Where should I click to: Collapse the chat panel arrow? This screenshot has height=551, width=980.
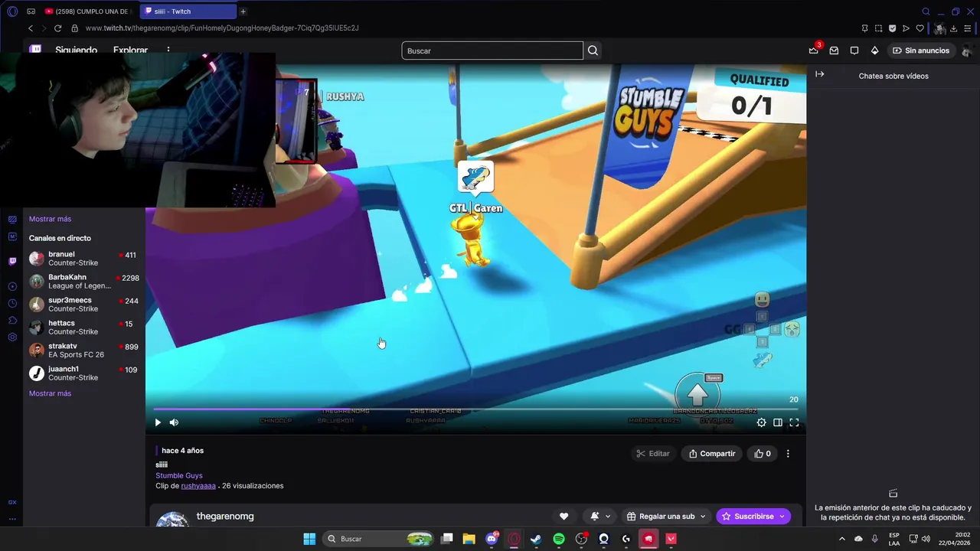819,74
